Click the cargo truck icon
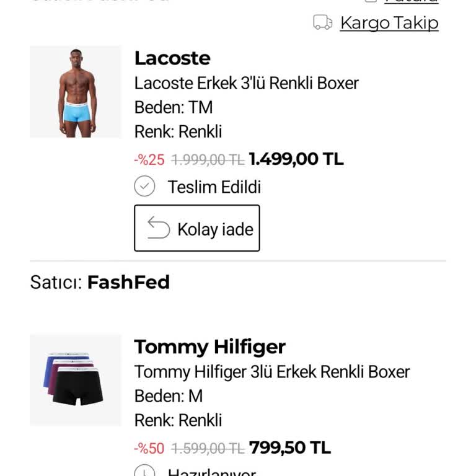 (323, 23)
